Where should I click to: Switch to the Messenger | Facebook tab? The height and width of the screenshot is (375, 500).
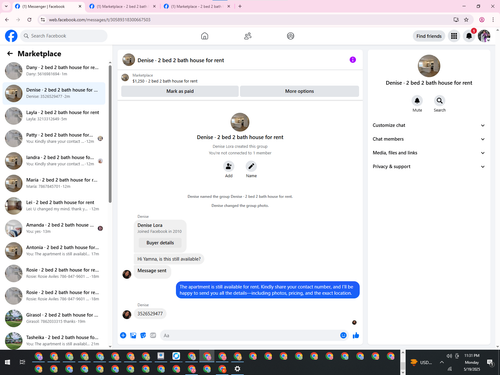(48, 6)
